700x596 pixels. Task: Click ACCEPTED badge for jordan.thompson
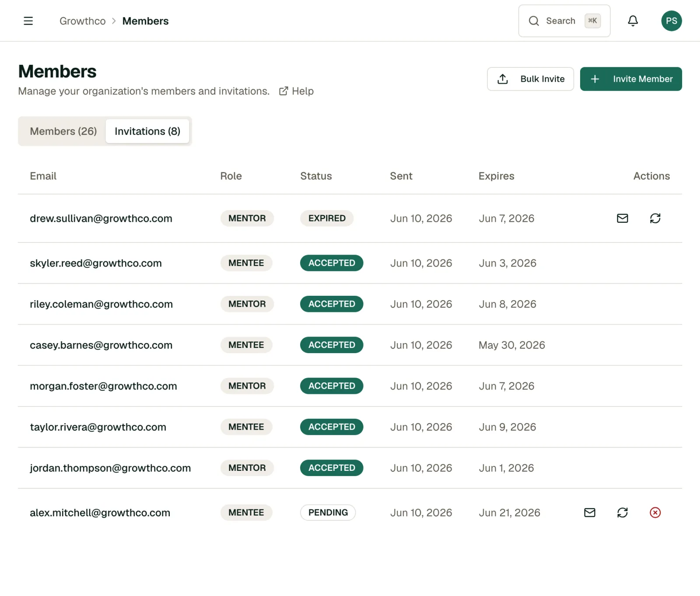[332, 468]
